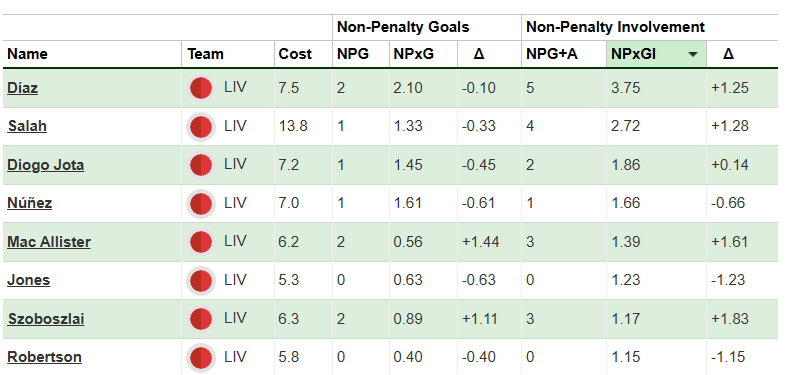Click the Liverpool badge in Robertson's row
This screenshot has width=802, height=375.
200,358
